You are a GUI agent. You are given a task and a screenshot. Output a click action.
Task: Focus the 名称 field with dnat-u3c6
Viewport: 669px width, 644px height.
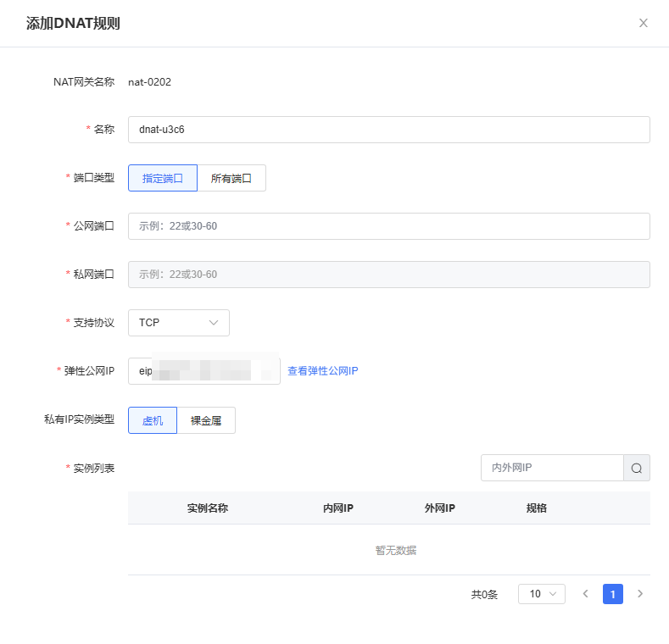click(388, 130)
